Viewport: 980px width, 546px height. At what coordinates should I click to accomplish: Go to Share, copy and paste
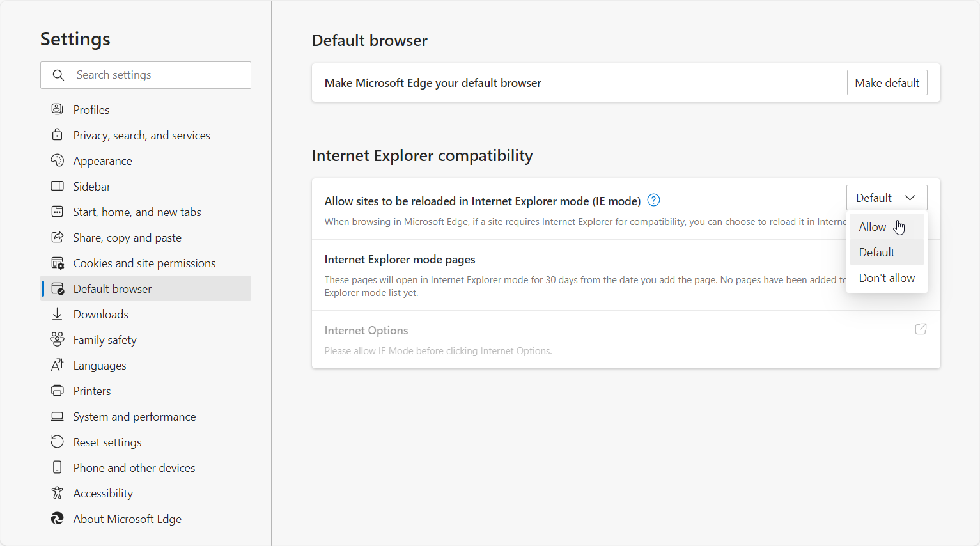point(146,237)
